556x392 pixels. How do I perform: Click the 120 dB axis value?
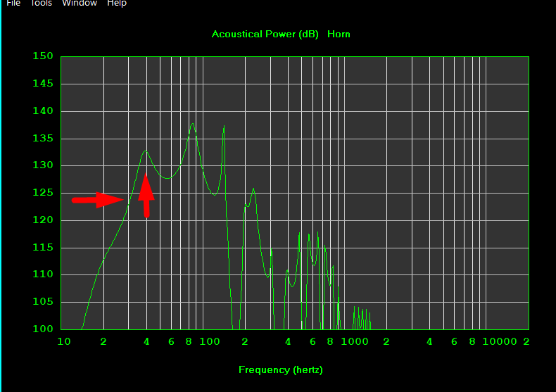point(43,220)
